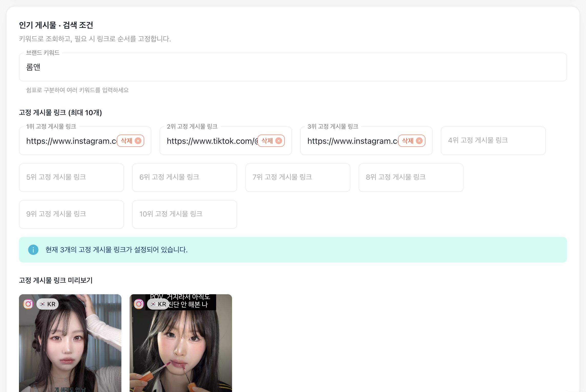Click the delete X icon for 2위 link

279,141
